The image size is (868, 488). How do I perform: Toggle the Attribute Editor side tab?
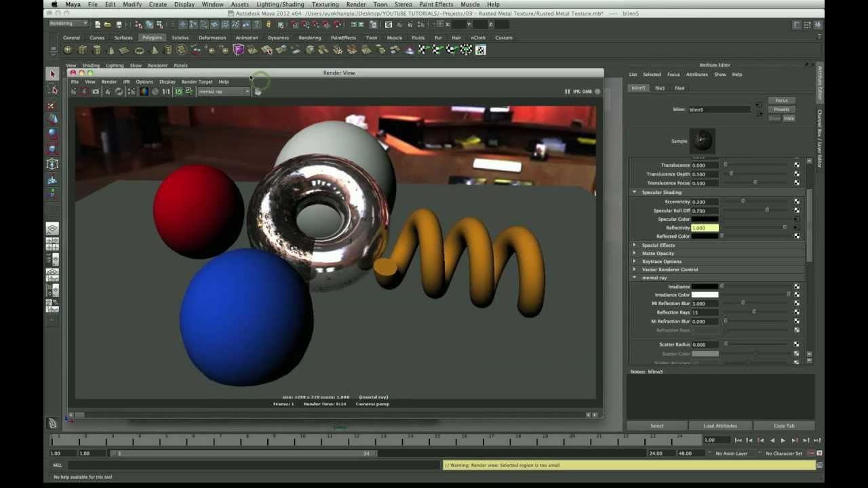(819, 84)
